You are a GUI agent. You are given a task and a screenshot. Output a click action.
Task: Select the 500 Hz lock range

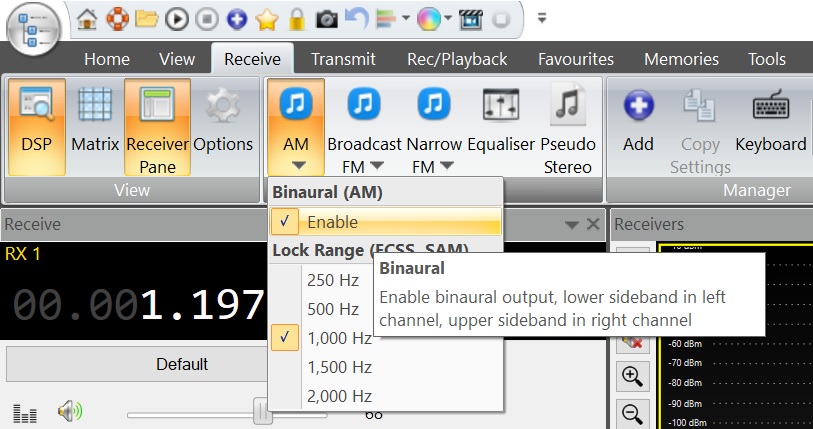[x=333, y=309]
